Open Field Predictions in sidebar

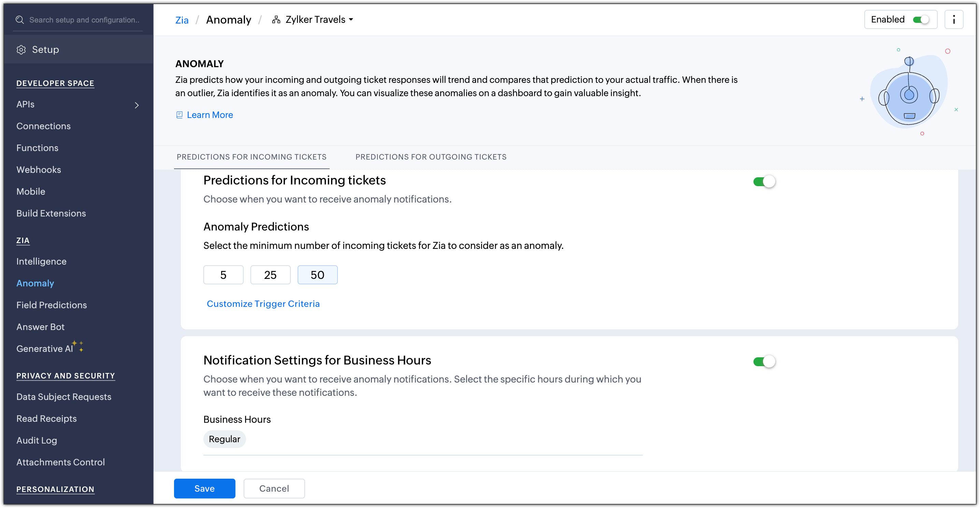(x=52, y=305)
